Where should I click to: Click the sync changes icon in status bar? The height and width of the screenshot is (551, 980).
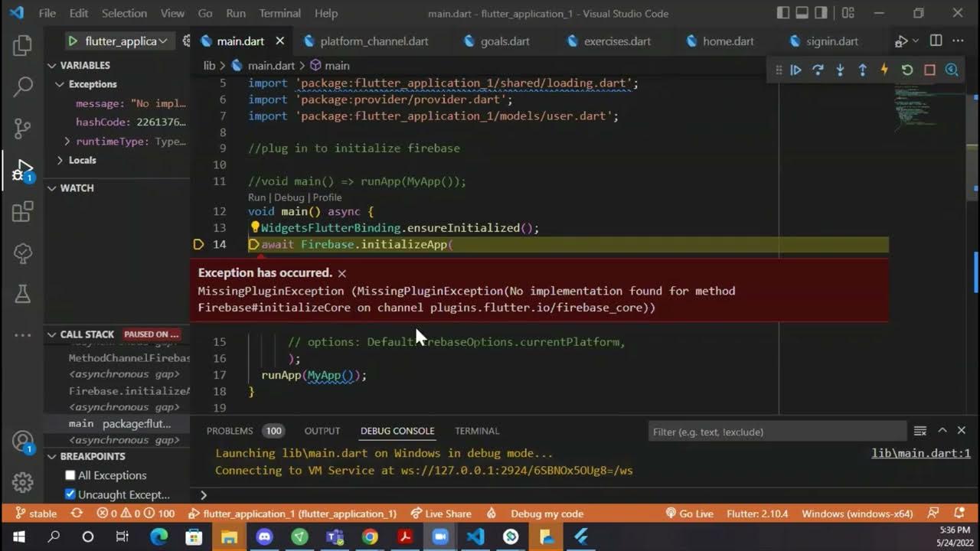[x=77, y=514]
